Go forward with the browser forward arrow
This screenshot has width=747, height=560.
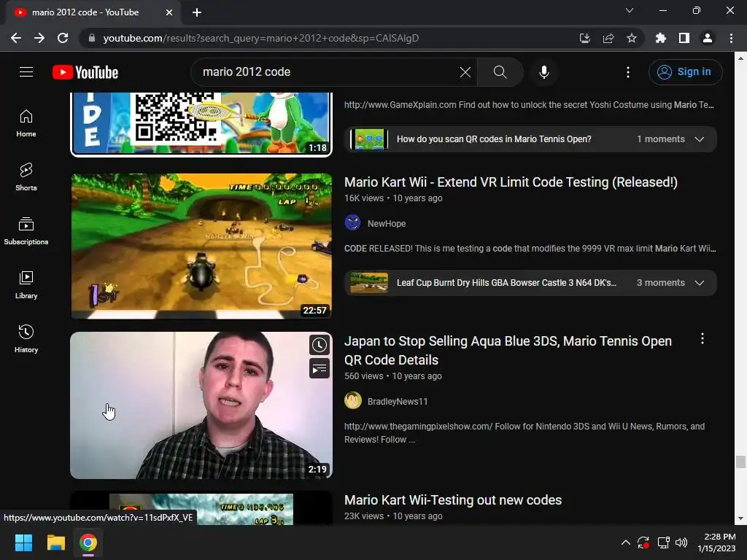(39, 38)
